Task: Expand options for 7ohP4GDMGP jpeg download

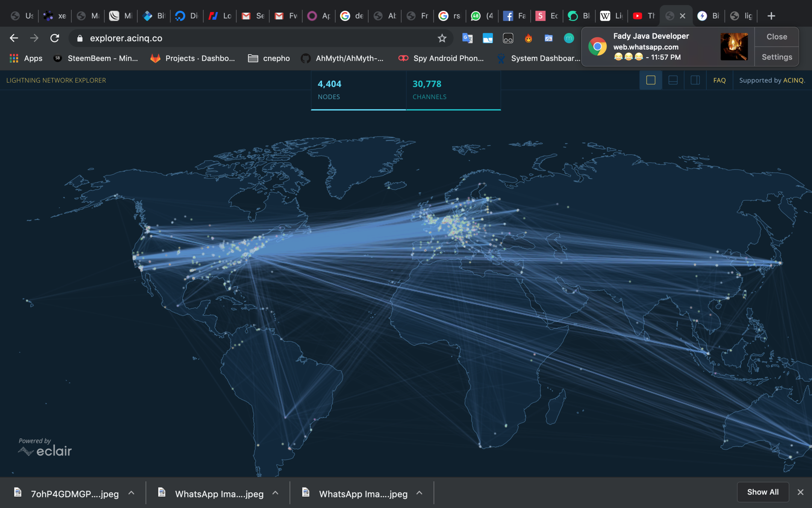Action: [131, 493]
